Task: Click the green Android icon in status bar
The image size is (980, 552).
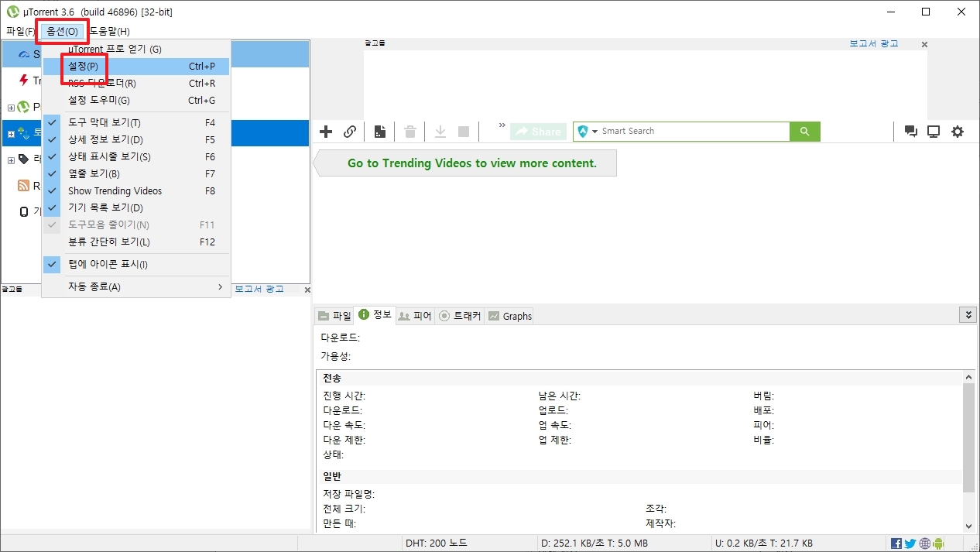Action: click(x=938, y=543)
